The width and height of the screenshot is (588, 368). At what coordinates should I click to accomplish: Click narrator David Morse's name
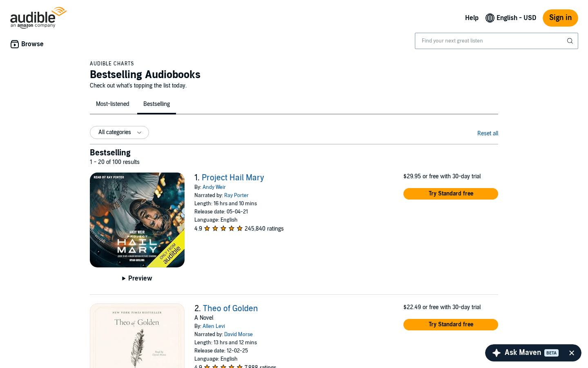238,334
